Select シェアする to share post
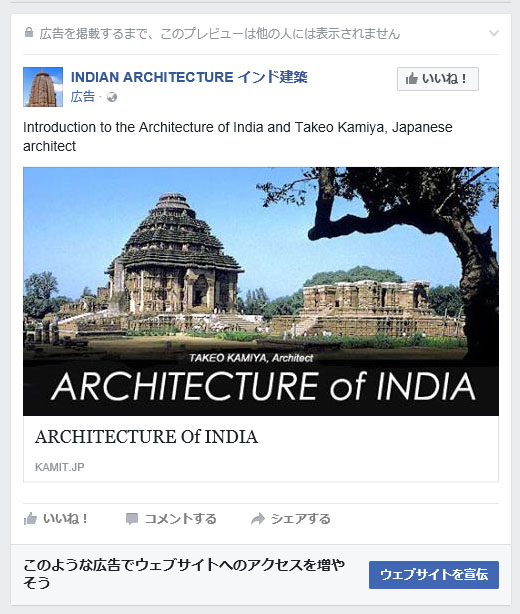This screenshot has width=520, height=614. (301, 519)
